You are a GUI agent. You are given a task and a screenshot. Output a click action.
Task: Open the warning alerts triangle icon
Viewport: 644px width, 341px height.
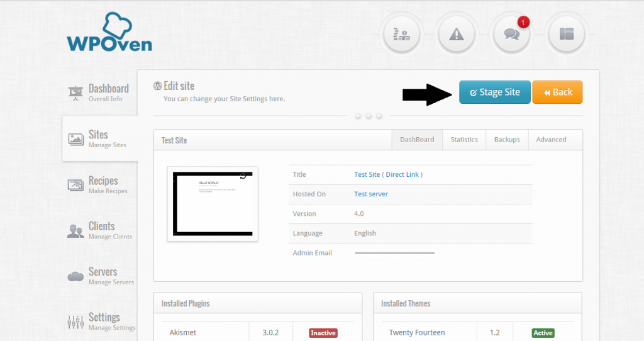457,34
